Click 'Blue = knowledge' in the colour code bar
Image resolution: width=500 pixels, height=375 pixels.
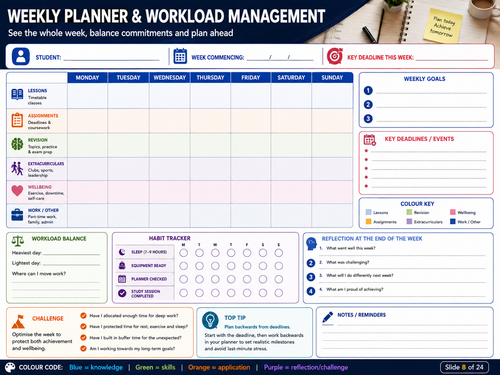(96, 367)
